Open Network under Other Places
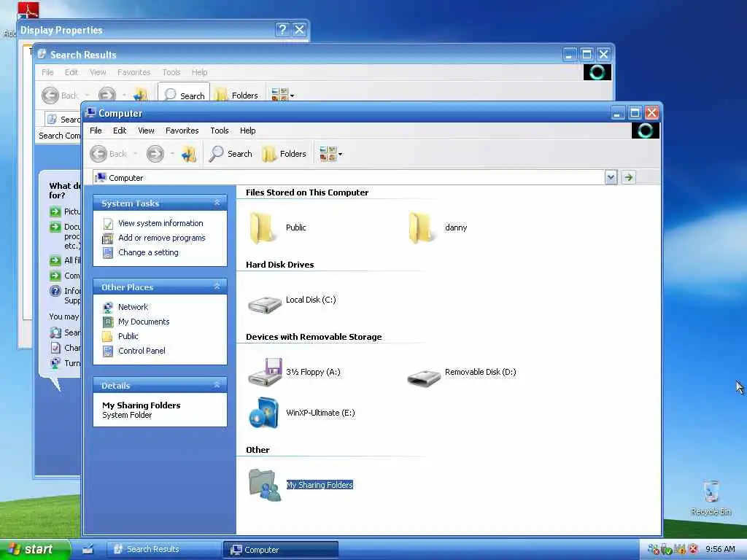 [x=133, y=307]
